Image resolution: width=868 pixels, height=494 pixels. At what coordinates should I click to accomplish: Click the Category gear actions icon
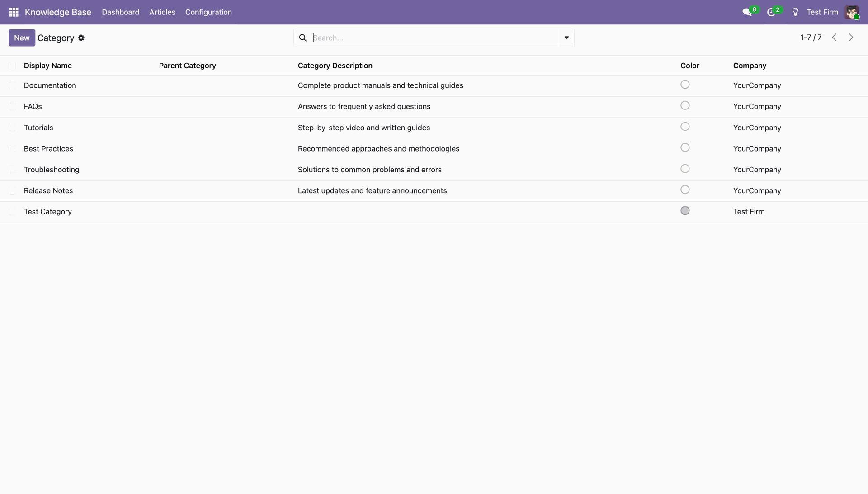(x=81, y=38)
